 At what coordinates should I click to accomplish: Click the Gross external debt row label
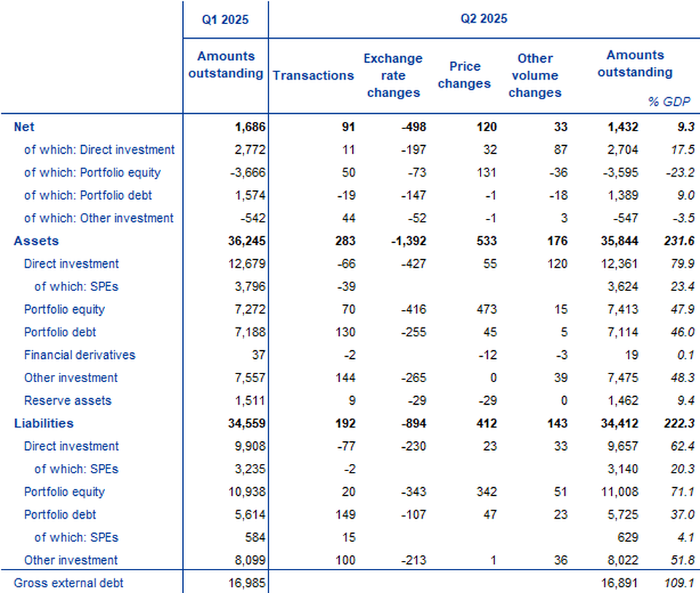pos(69,583)
